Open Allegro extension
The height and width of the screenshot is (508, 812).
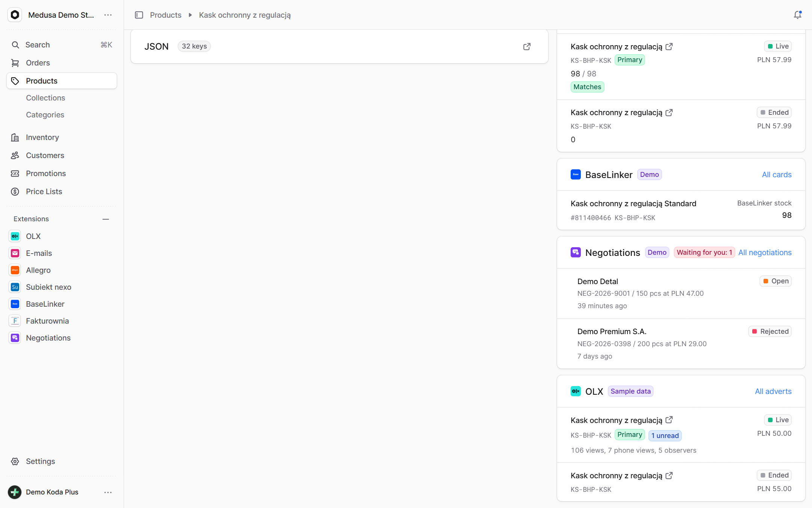[62, 270]
